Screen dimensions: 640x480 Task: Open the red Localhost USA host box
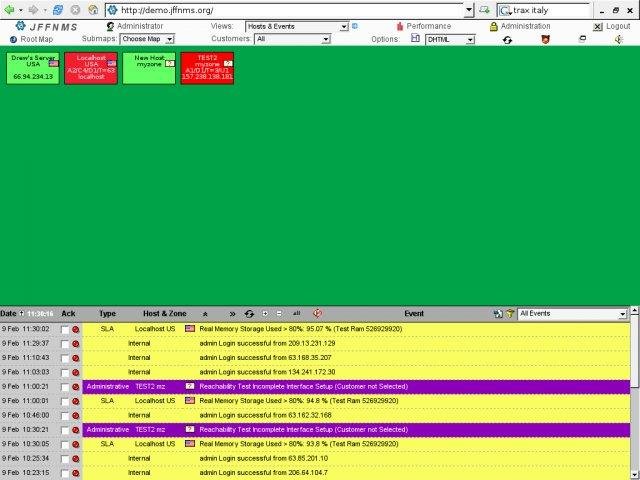coord(91,68)
